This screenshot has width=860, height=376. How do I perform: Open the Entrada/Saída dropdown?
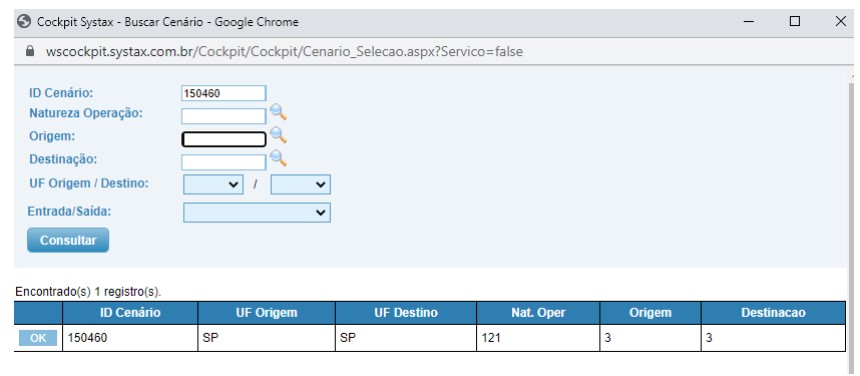pos(257,213)
